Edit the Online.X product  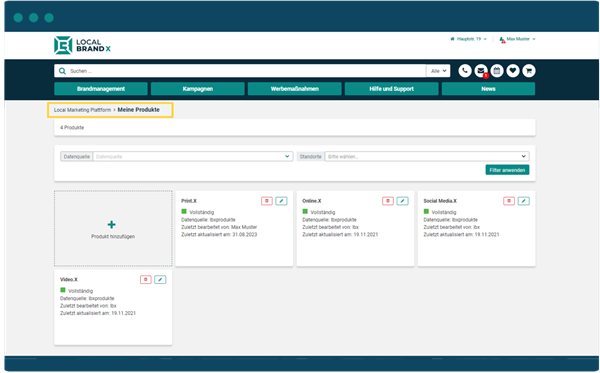(x=403, y=201)
